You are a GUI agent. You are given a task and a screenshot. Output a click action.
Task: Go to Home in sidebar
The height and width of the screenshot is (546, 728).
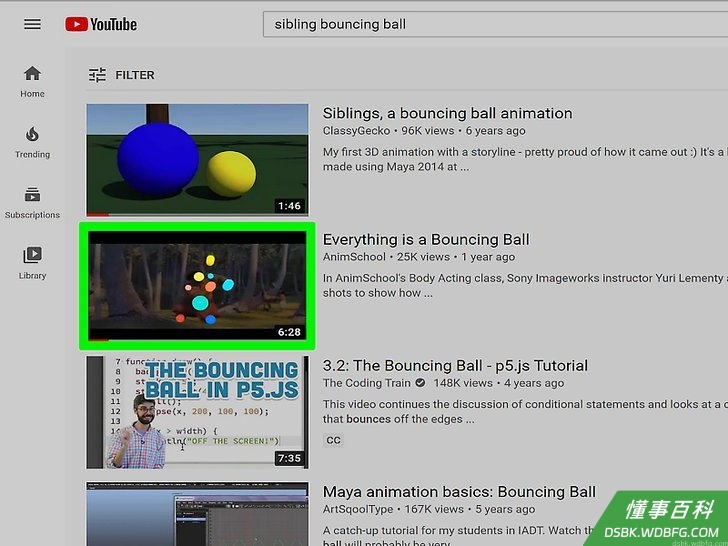[x=32, y=82]
